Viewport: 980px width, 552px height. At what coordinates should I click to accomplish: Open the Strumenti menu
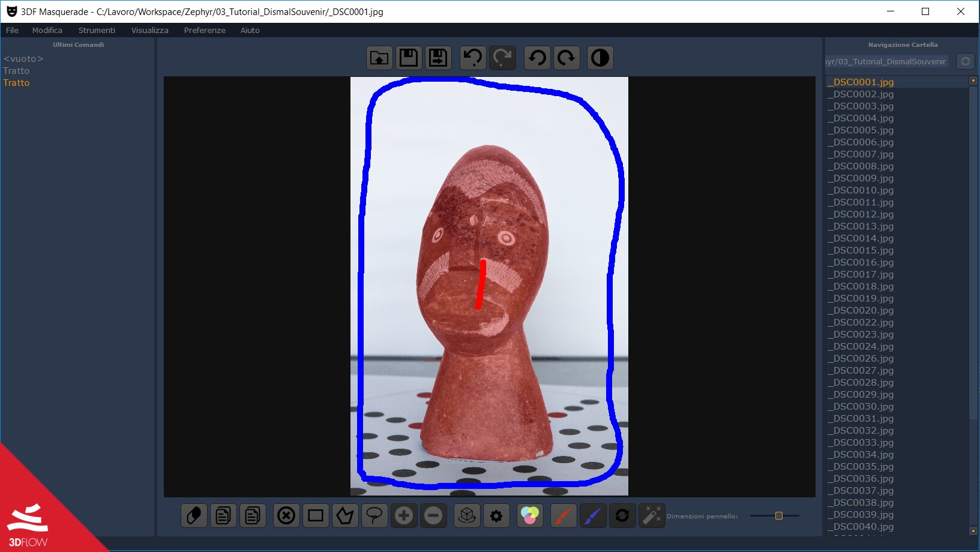[x=97, y=30]
